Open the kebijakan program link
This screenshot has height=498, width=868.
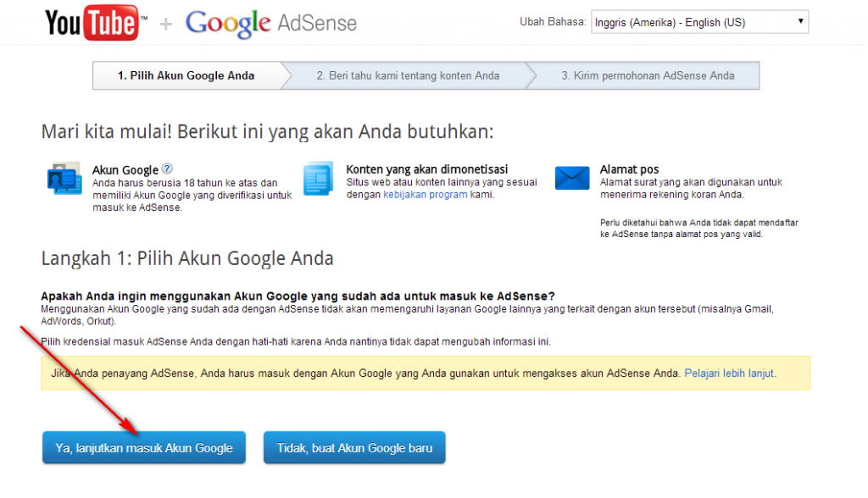click(x=426, y=195)
